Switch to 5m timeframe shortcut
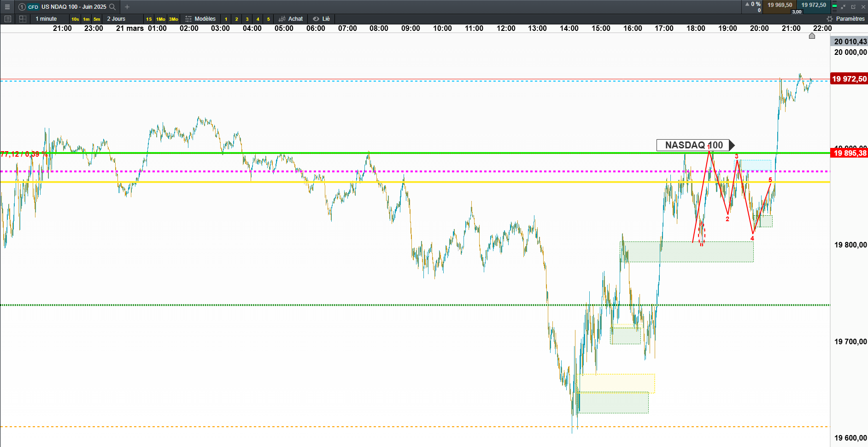The image size is (868, 447). [97, 19]
